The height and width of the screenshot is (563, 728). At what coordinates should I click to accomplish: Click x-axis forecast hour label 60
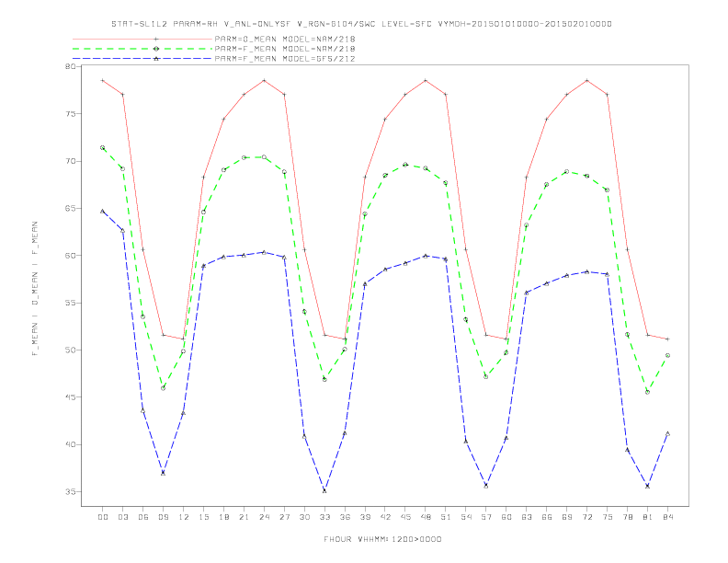[x=506, y=517]
